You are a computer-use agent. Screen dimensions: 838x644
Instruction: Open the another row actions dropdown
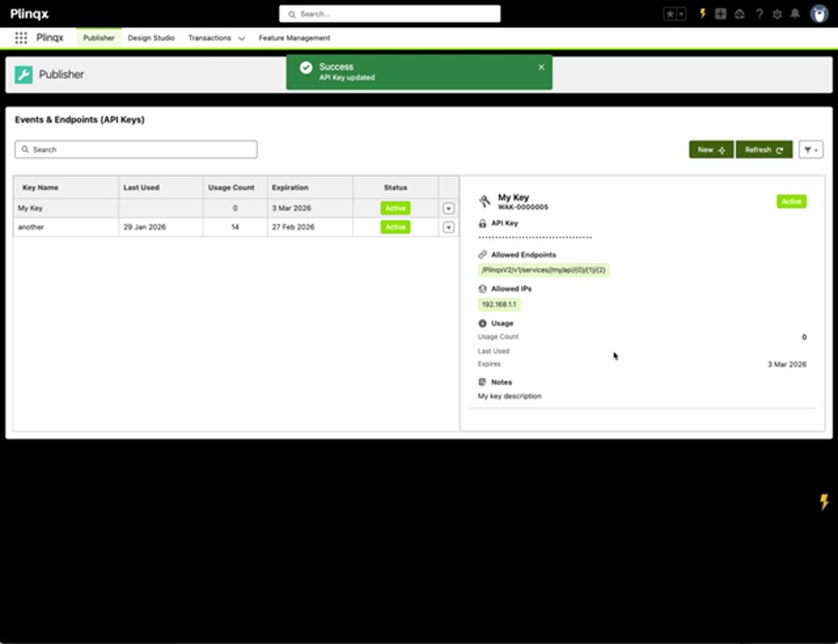click(x=448, y=227)
